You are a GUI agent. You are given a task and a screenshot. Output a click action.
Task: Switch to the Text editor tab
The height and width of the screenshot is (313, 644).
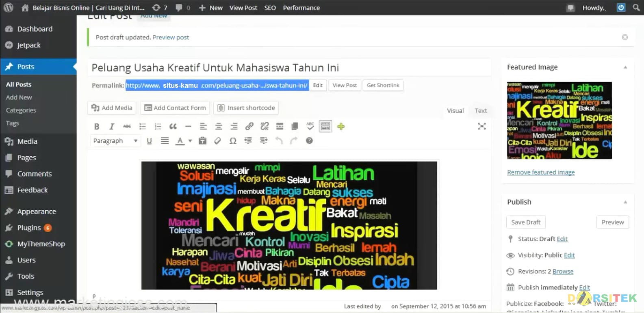pyautogui.click(x=481, y=110)
